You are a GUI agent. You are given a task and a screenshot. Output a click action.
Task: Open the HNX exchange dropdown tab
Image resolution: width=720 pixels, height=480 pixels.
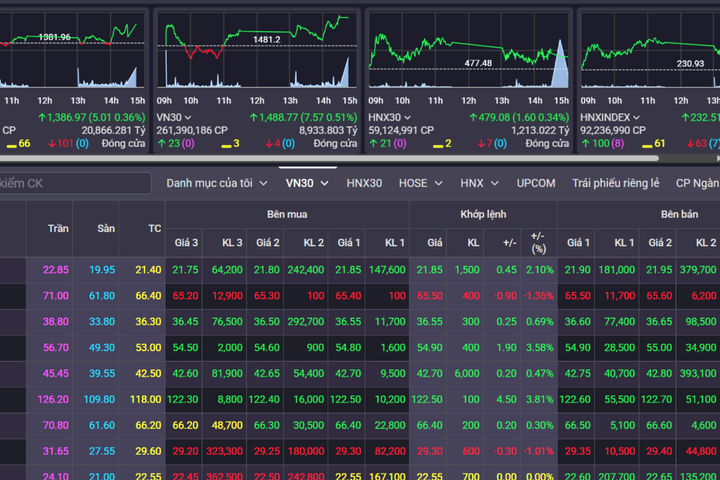click(479, 183)
